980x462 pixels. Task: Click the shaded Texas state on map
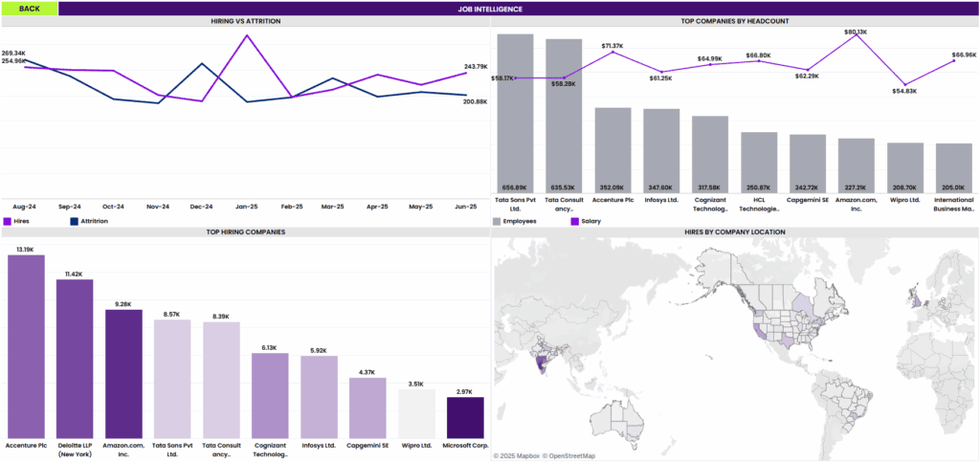(788, 340)
